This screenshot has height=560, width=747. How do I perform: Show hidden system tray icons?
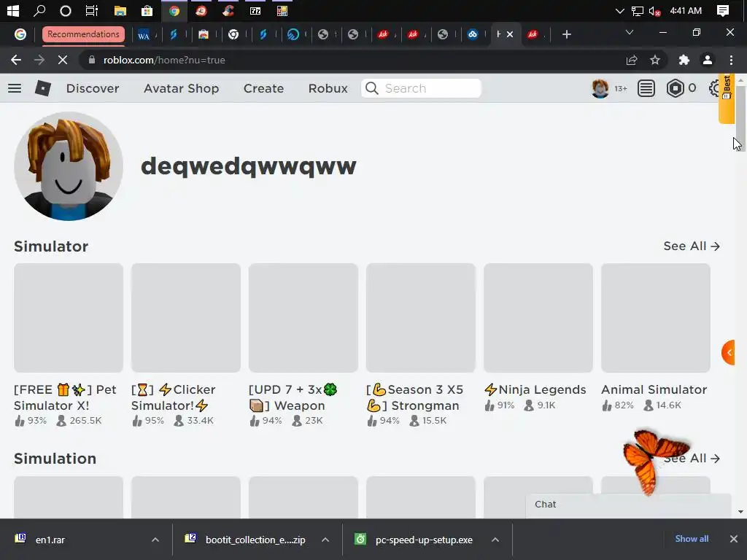(x=619, y=11)
